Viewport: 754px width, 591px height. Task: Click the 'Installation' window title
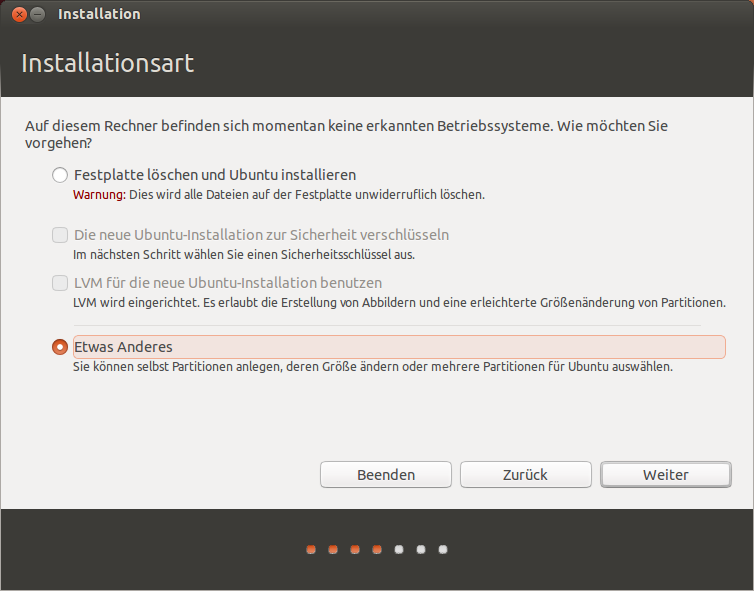(99, 14)
